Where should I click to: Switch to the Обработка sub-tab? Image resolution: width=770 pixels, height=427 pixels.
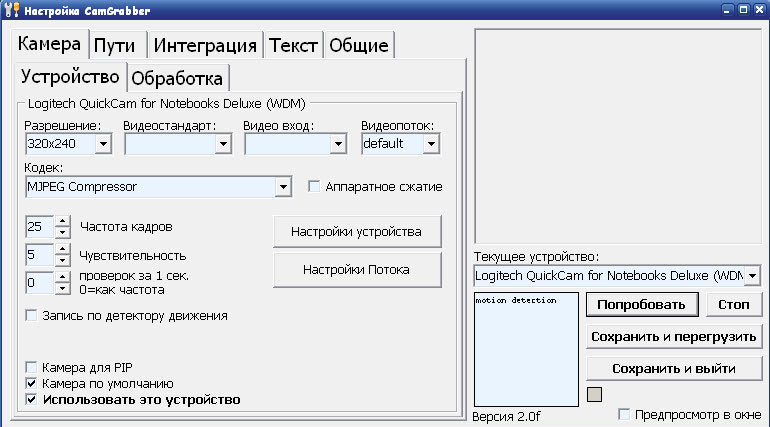tap(177, 78)
